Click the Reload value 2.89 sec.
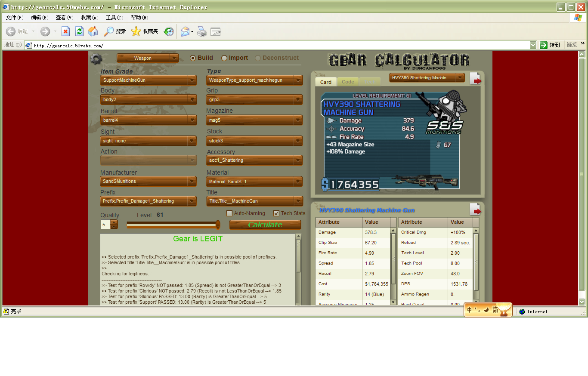 point(460,243)
